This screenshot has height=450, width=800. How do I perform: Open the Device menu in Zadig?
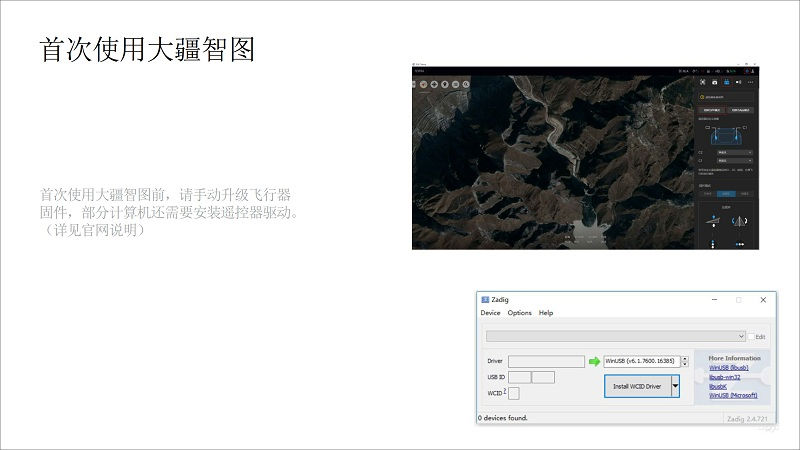click(490, 313)
